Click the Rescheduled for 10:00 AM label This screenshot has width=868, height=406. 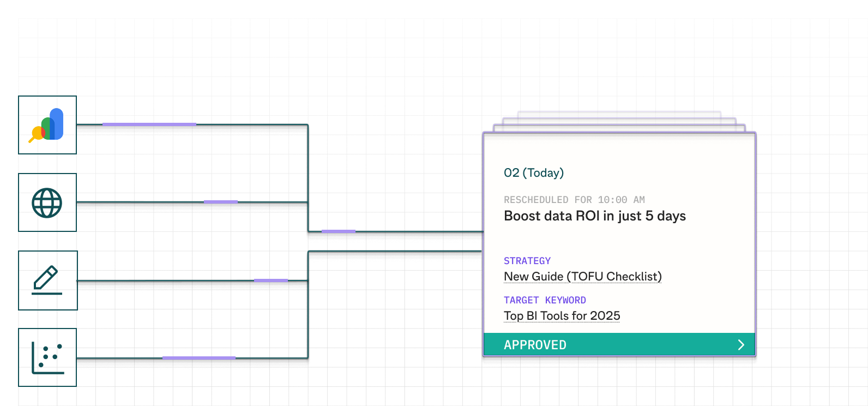pyautogui.click(x=574, y=200)
